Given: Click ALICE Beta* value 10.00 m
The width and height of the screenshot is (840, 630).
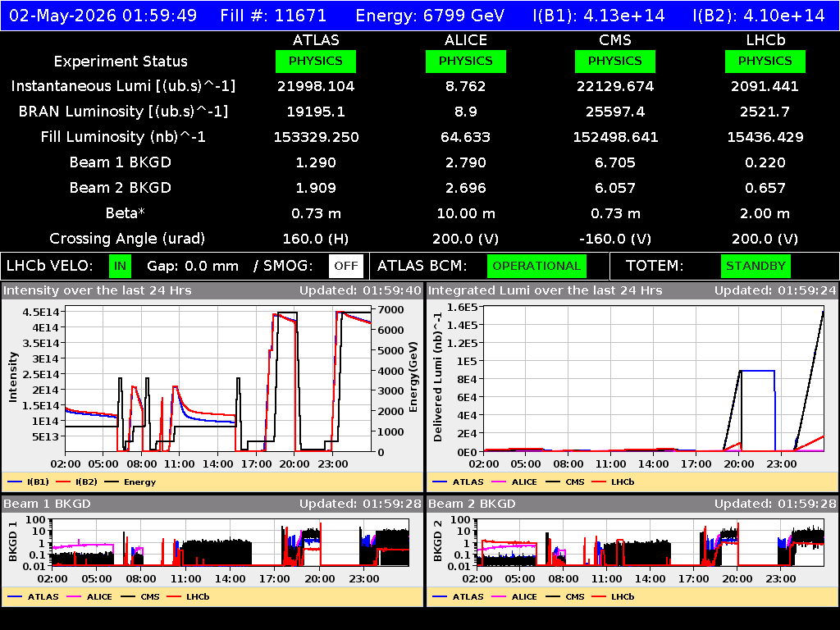Looking at the screenshot, I should (466, 213).
